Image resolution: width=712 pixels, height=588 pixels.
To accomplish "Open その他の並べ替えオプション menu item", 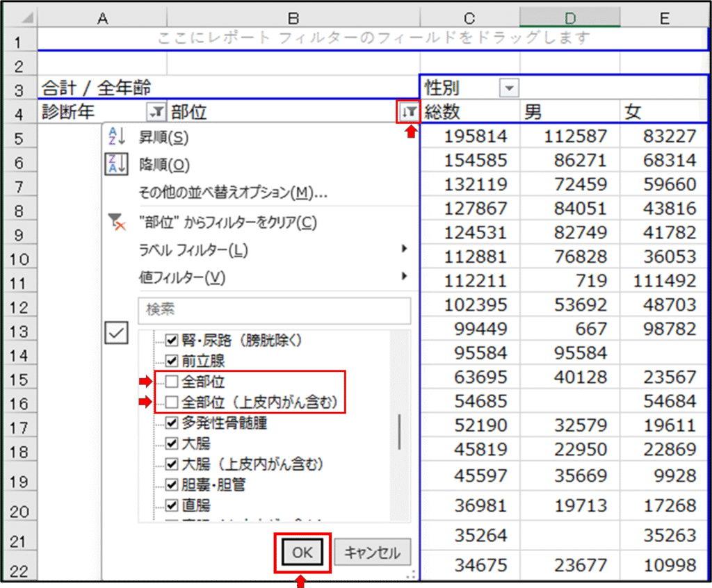I will point(233,193).
